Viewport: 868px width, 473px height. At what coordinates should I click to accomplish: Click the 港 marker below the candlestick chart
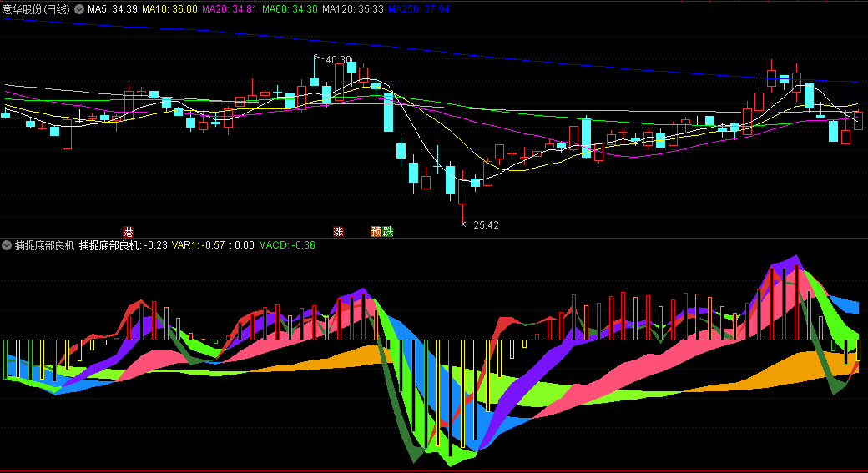tap(128, 231)
